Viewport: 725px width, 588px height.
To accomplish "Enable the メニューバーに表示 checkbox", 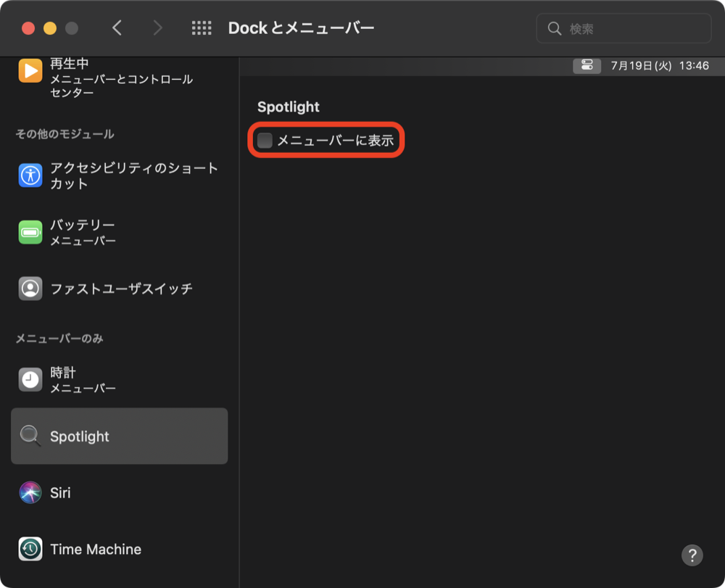I will pos(265,140).
